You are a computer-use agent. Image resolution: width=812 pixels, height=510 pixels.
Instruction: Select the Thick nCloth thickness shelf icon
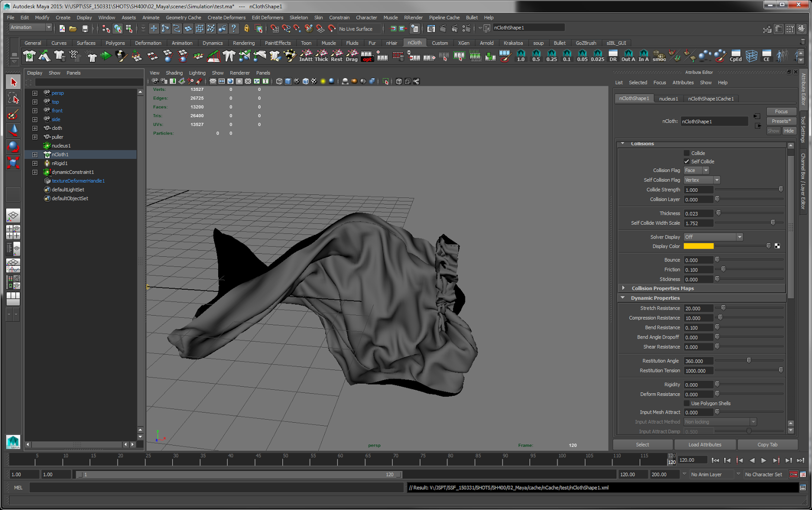pos(321,56)
